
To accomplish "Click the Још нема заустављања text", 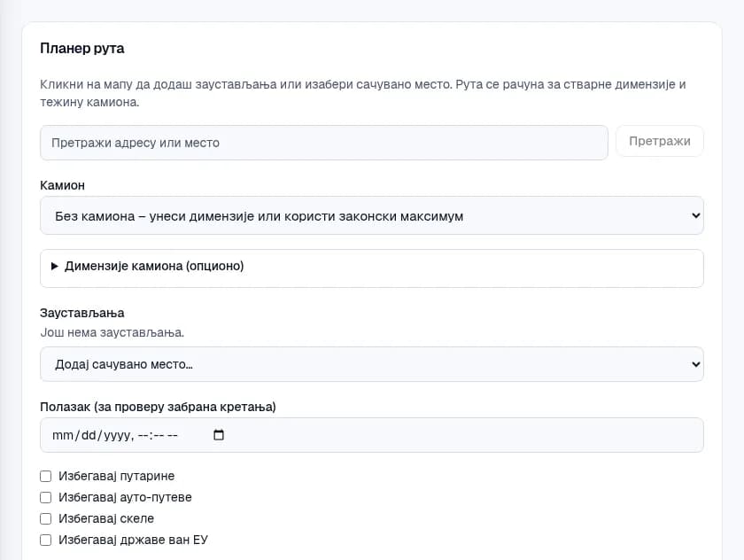I will (x=112, y=332).
